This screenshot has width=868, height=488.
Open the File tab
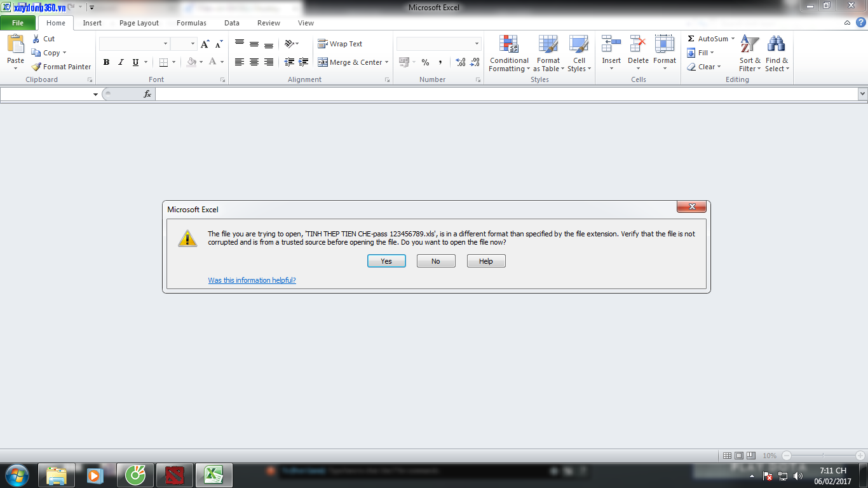click(x=18, y=23)
